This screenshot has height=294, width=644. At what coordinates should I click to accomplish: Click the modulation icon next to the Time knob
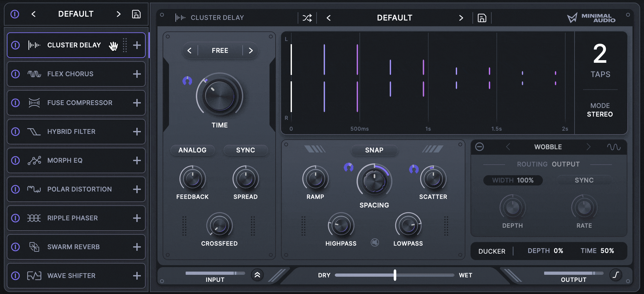[x=187, y=81]
